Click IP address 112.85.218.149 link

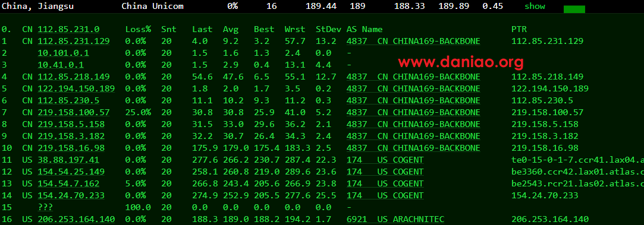point(74,77)
